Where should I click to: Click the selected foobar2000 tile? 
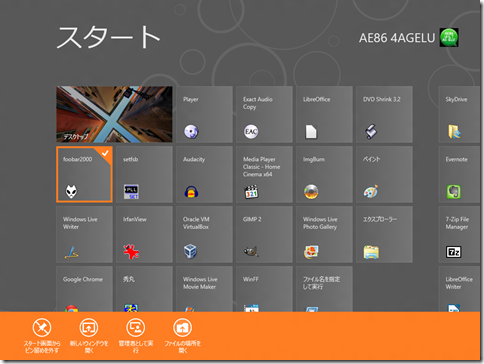pyautogui.click(x=84, y=174)
